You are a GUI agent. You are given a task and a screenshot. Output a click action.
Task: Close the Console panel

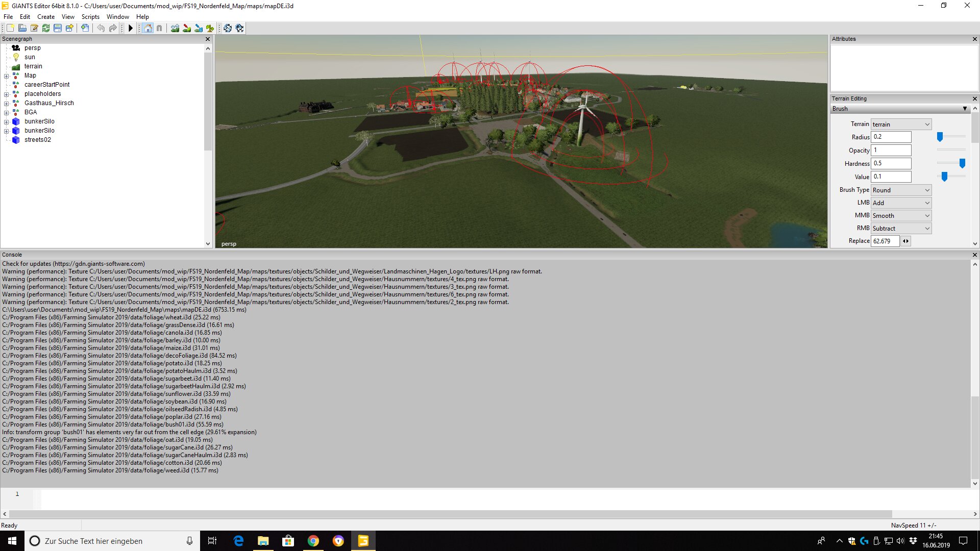coord(974,255)
